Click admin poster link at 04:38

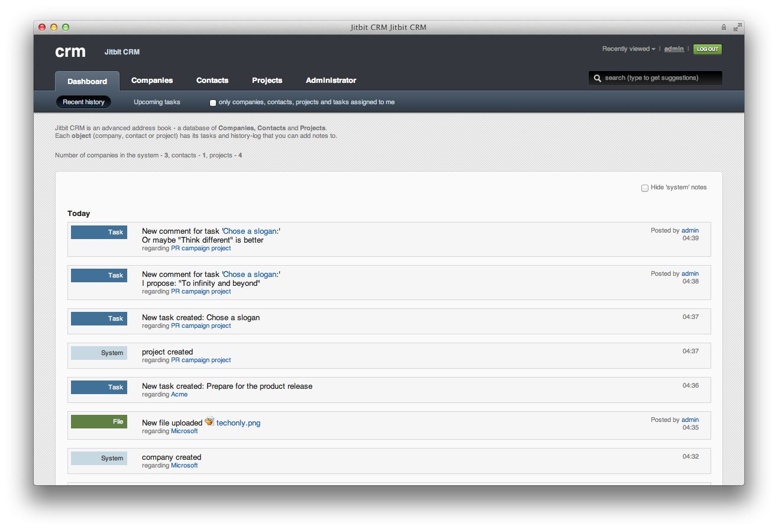(690, 274)
